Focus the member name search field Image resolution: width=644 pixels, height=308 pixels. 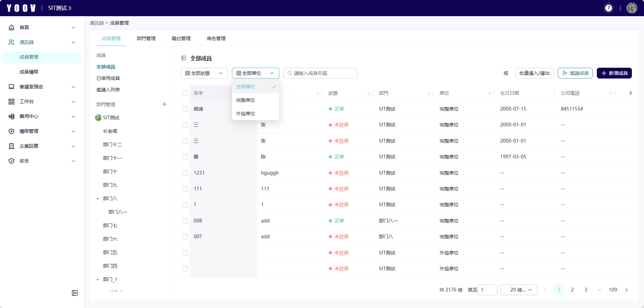click(x=320, y=73)
